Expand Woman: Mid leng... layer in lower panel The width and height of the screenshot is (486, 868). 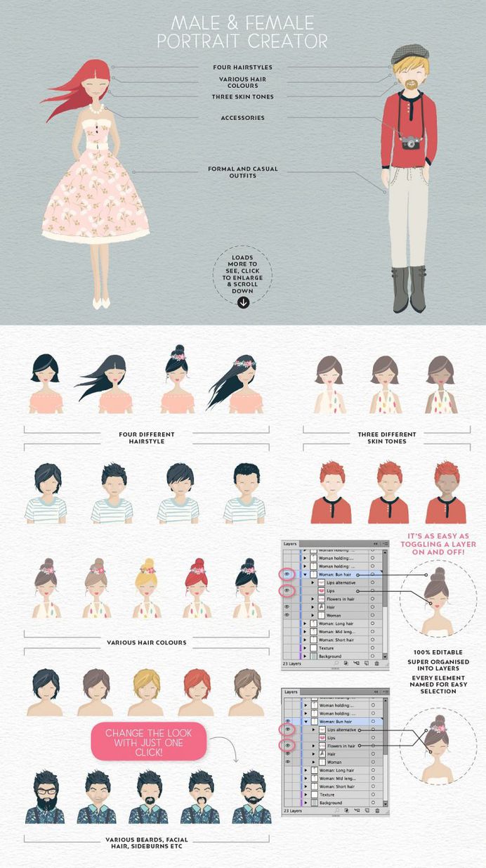(x=306, y=778)
